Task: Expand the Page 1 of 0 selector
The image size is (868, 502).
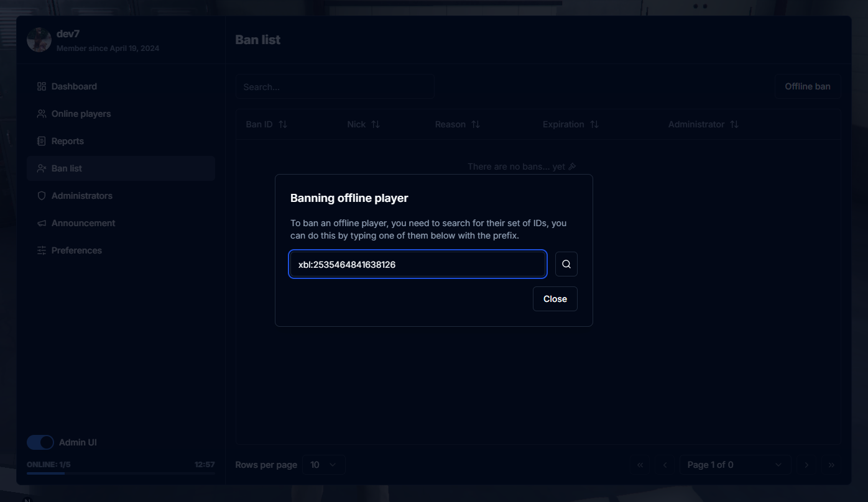Action: pyautogui.click(x=735, y=464)
